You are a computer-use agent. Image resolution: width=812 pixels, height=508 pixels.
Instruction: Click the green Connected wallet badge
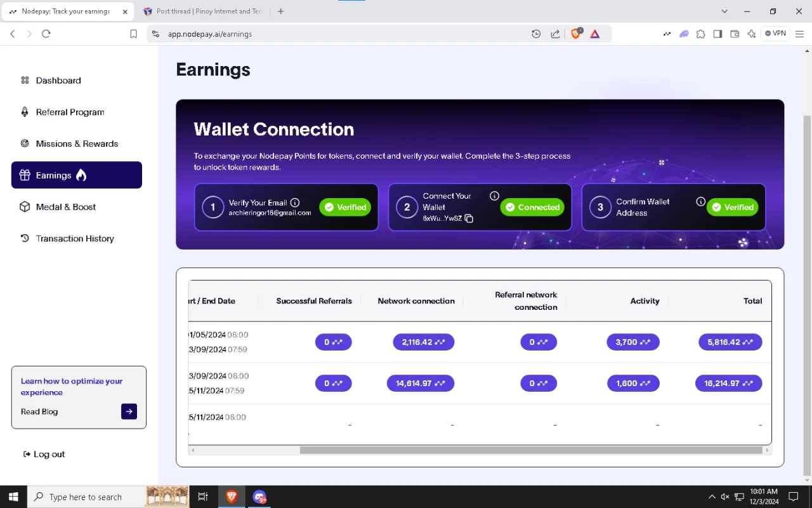tap(532, 207)
